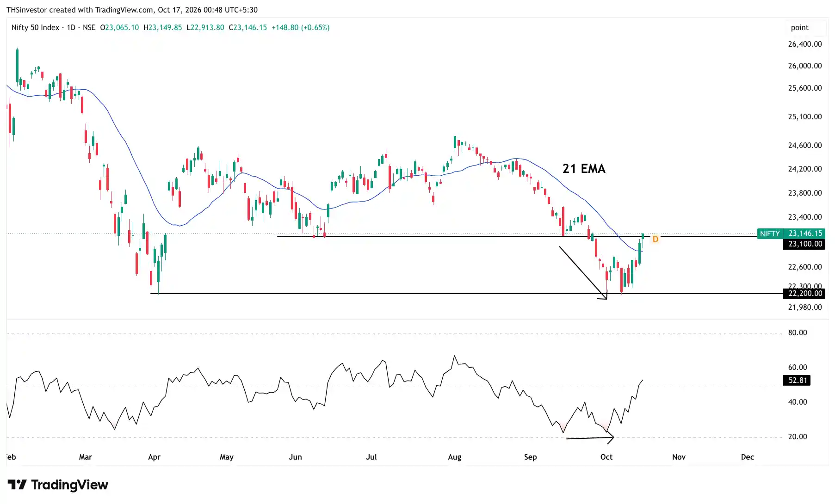This screenshot has width=835, height=504.
Task: Click the Oct label on time axis
Action: click(x=606, y=457)
